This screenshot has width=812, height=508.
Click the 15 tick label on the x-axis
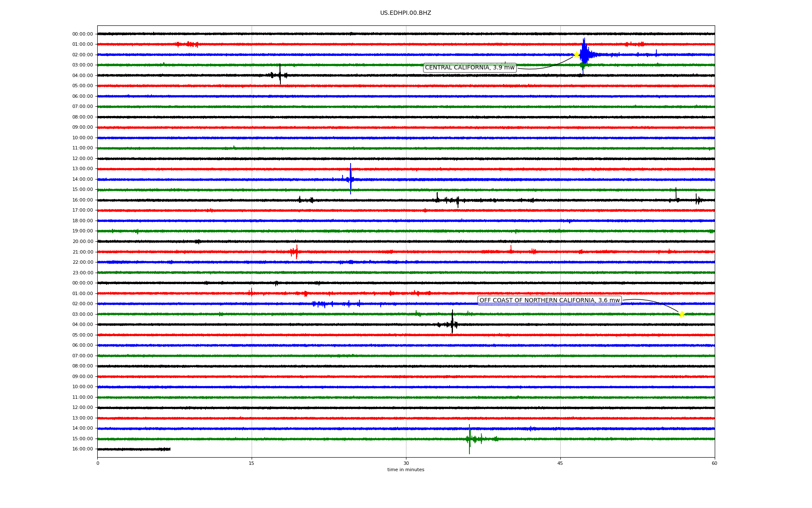click(252, 463)
